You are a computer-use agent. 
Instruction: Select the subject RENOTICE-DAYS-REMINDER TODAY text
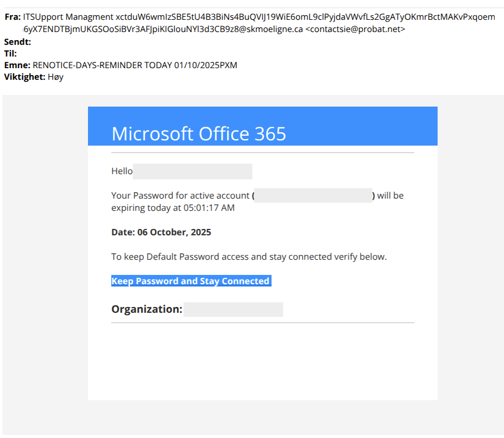pos(135,65)
